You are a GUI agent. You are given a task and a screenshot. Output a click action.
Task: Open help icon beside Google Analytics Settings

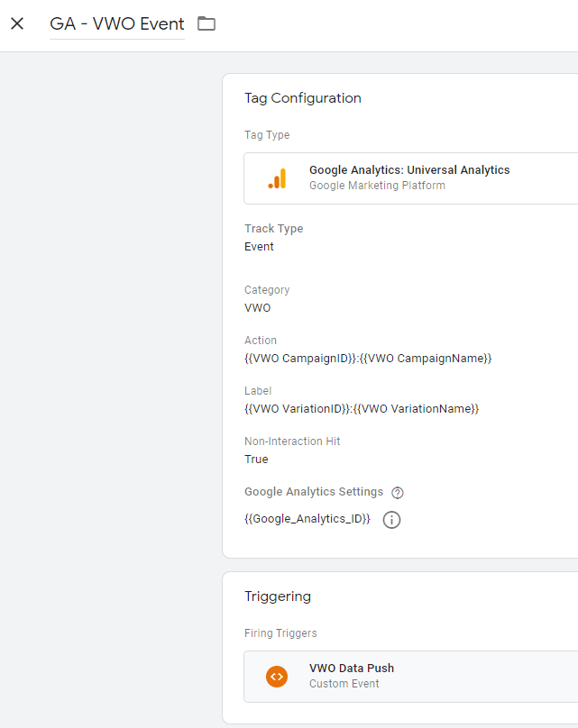pyautogui.click(x=398, y=492)
